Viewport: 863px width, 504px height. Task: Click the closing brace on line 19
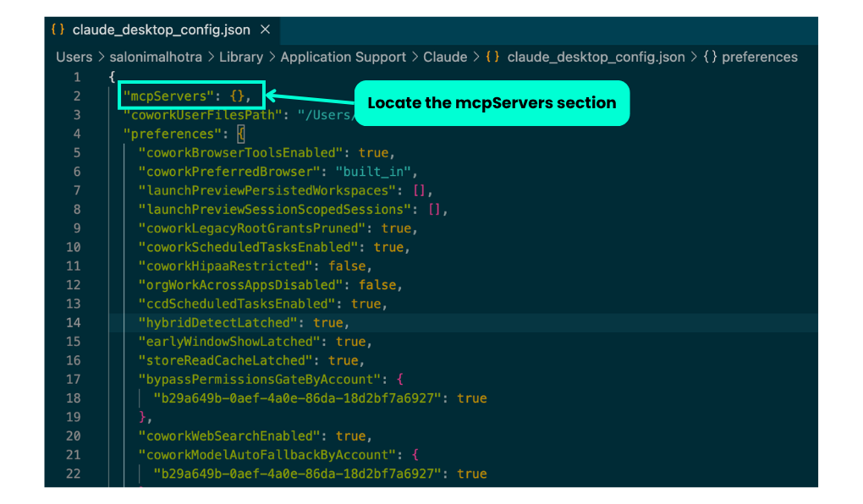(142, 417)
